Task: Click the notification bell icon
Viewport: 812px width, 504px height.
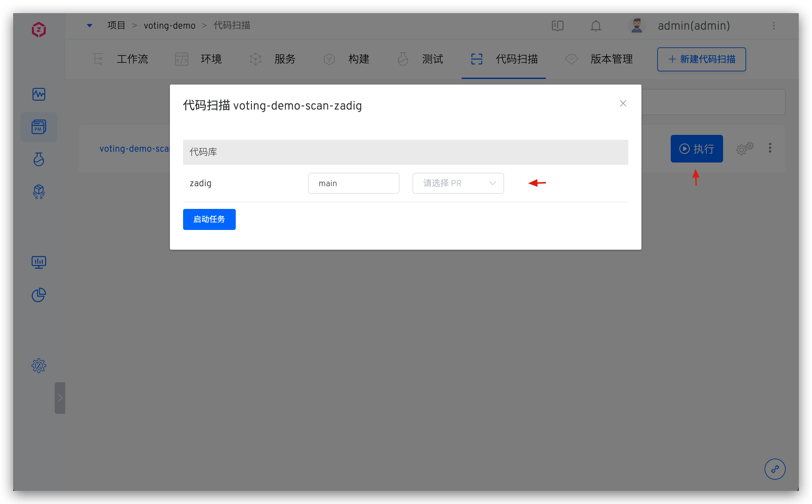Action: point(595,26)
